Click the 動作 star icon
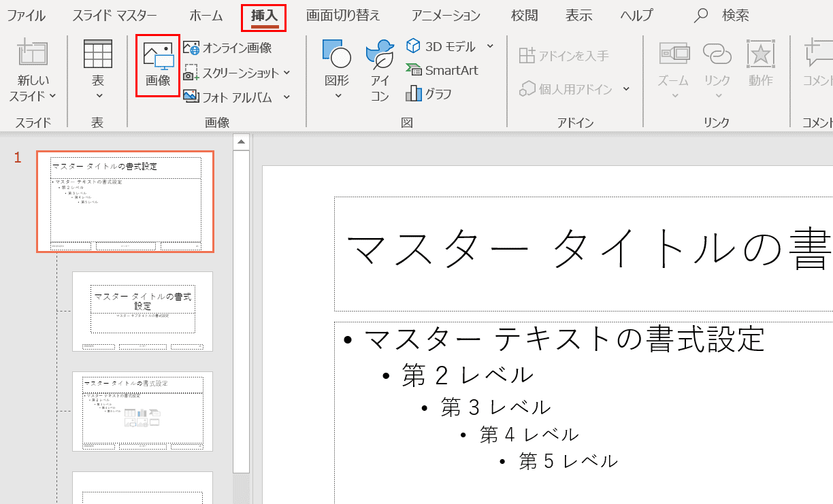 [x=761, y=54]
